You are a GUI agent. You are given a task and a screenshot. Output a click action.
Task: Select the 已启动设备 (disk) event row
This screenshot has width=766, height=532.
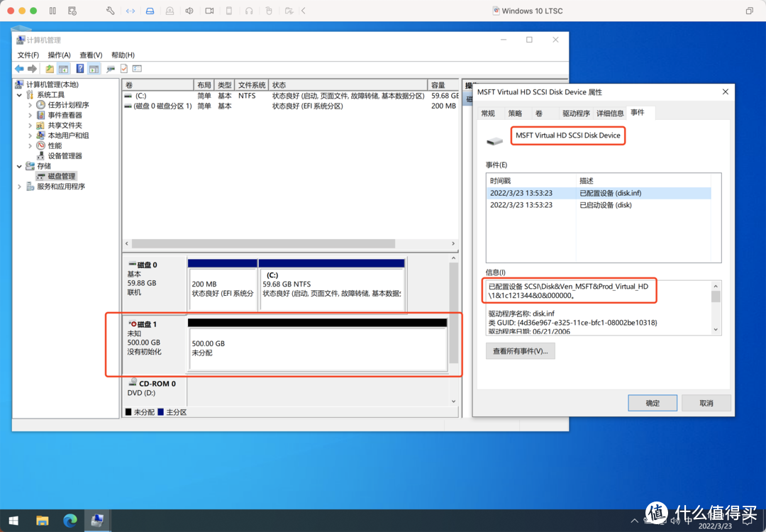pyautogui.click(x=598, y=205)
